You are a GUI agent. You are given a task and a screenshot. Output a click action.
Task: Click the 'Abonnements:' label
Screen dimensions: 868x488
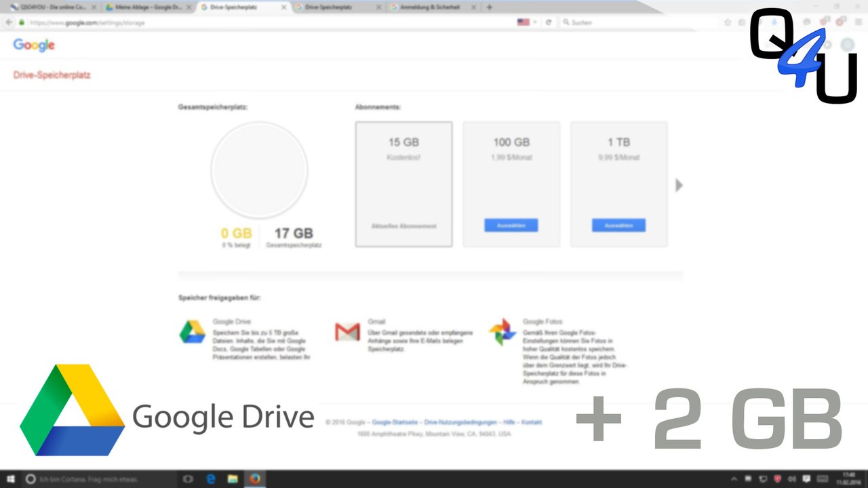click(x=378, y=107)
